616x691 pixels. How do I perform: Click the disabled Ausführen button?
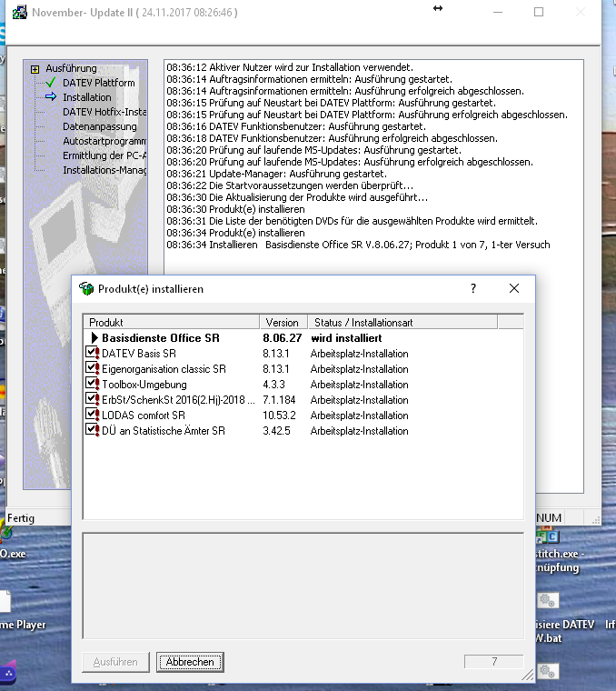click(115, 662)
